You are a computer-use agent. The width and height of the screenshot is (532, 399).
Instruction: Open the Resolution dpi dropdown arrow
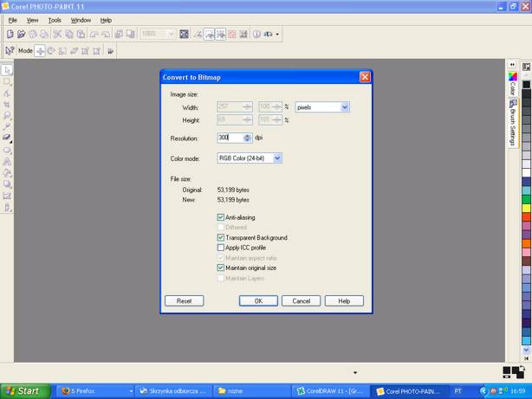[248, 138]
